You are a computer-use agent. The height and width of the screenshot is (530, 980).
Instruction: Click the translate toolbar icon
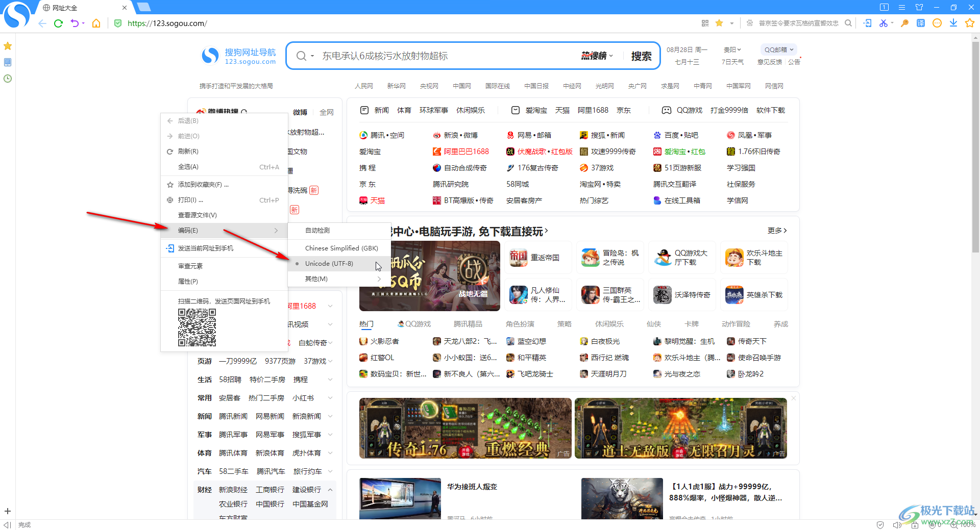click(921, 23)
